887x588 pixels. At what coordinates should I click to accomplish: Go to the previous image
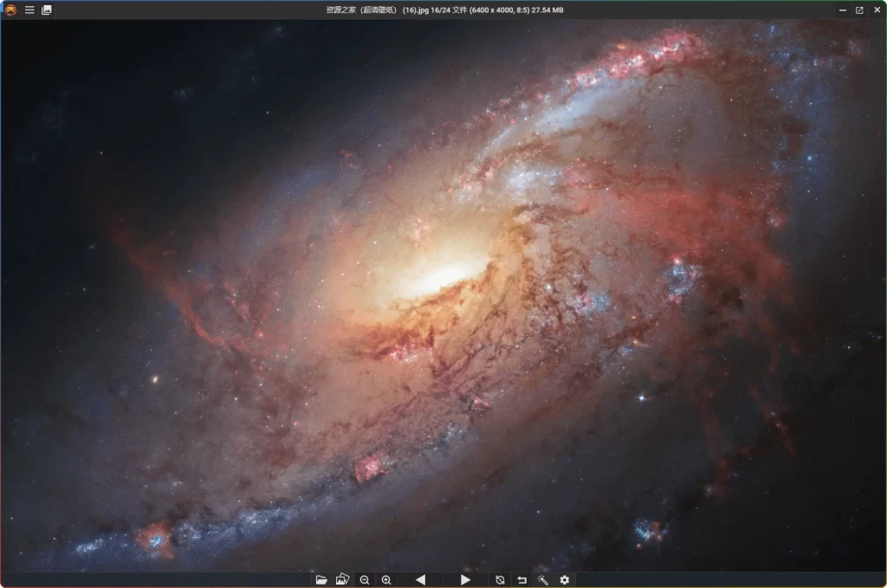click(420, 579)
